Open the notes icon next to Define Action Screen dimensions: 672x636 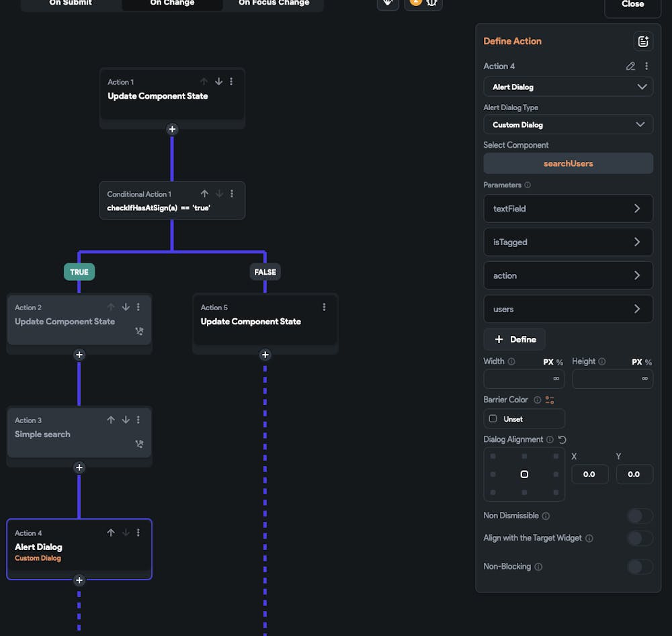point(643,42)
